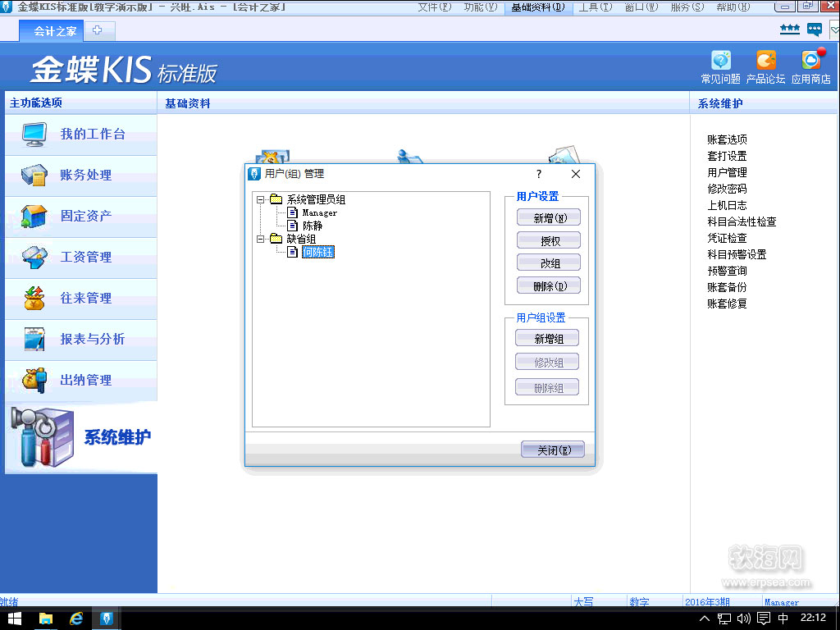
Task: Open 套打设置 link
Action: pos(727,156)
